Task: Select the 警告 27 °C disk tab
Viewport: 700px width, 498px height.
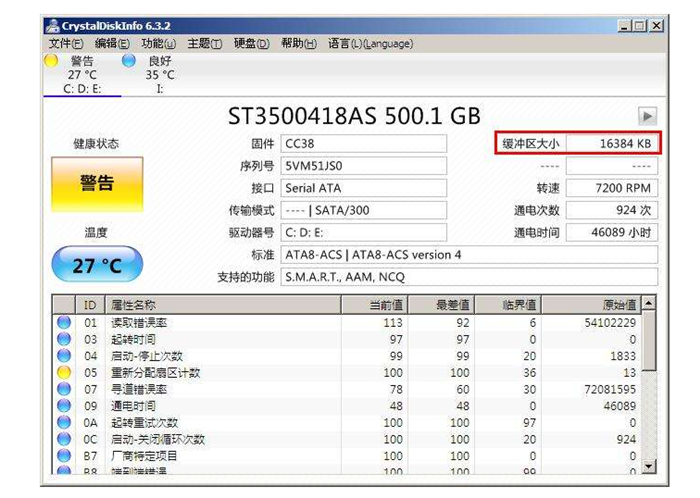Action: tap(82, 74)
